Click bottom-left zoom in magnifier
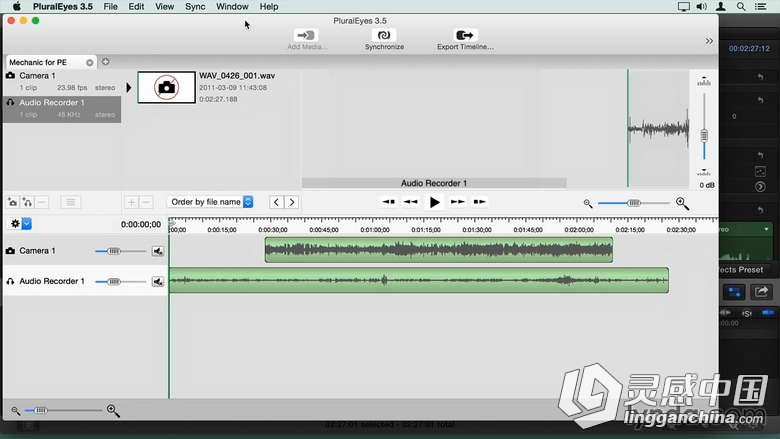This screenshot has width=780, height=439. 113,410
